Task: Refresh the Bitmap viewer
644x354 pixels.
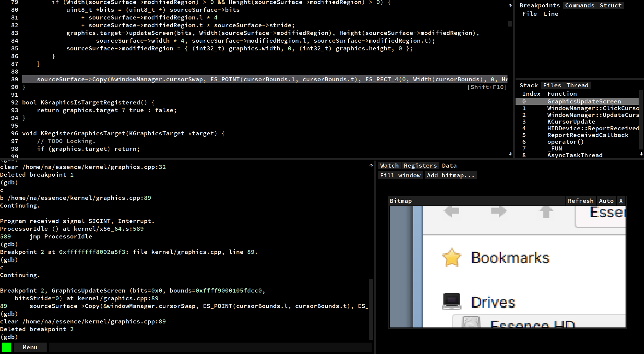Action: pos(581,201)
